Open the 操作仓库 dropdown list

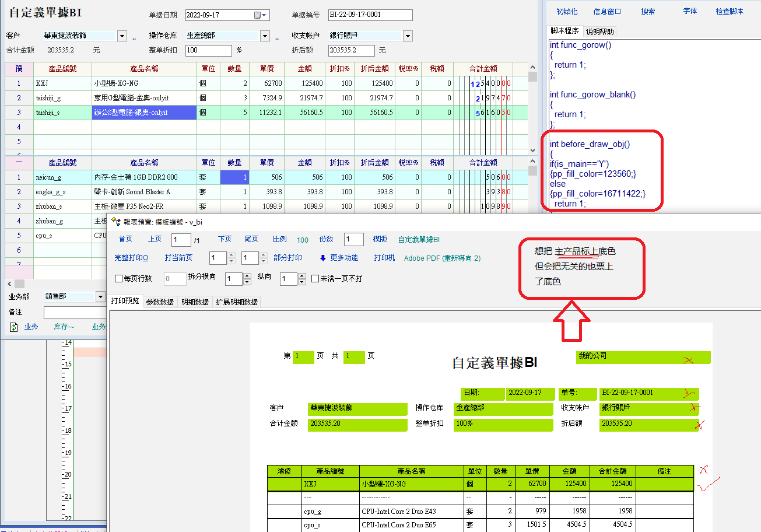pyautogui.click(x=265, y=36)
